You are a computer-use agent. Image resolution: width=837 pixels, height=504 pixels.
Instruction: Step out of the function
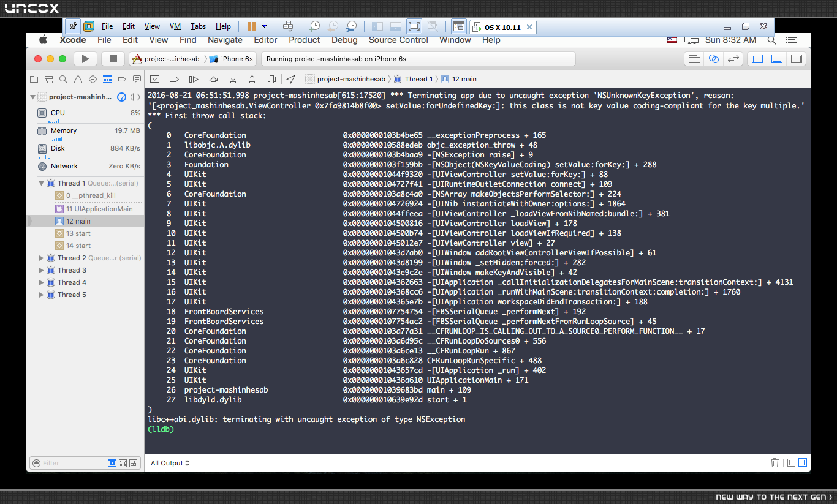(252, 79)
